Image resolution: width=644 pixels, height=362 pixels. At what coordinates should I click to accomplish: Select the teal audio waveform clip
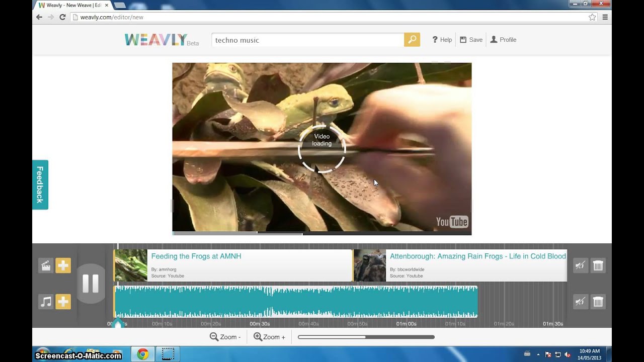click(296, 302)
